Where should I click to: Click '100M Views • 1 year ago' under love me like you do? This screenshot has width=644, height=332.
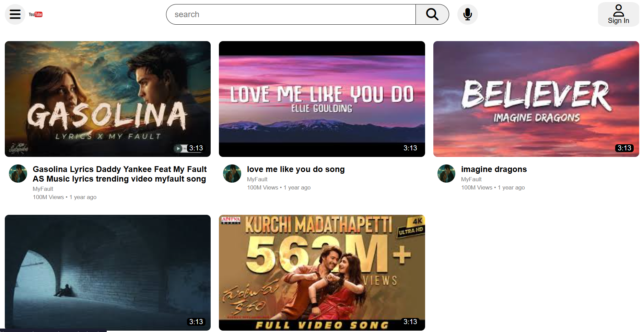[x=279, y=187]
